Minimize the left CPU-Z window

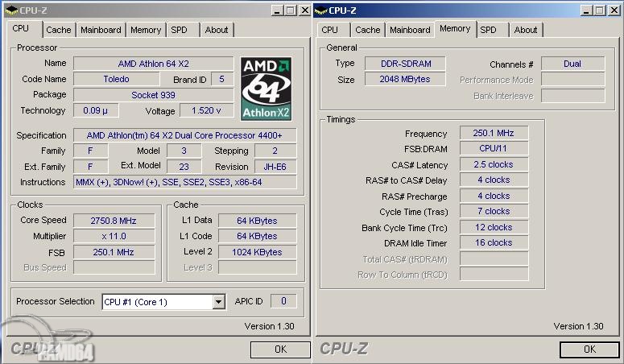(x=278, y=10)
